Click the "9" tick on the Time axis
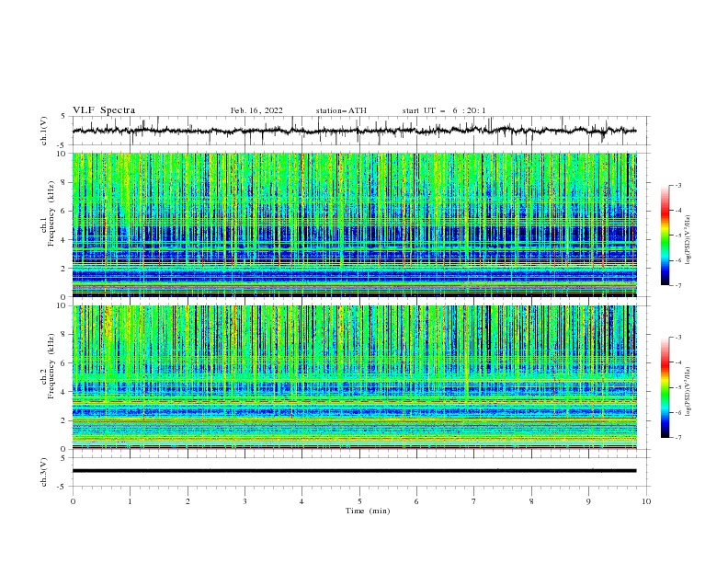 click(x=588, y=501)
